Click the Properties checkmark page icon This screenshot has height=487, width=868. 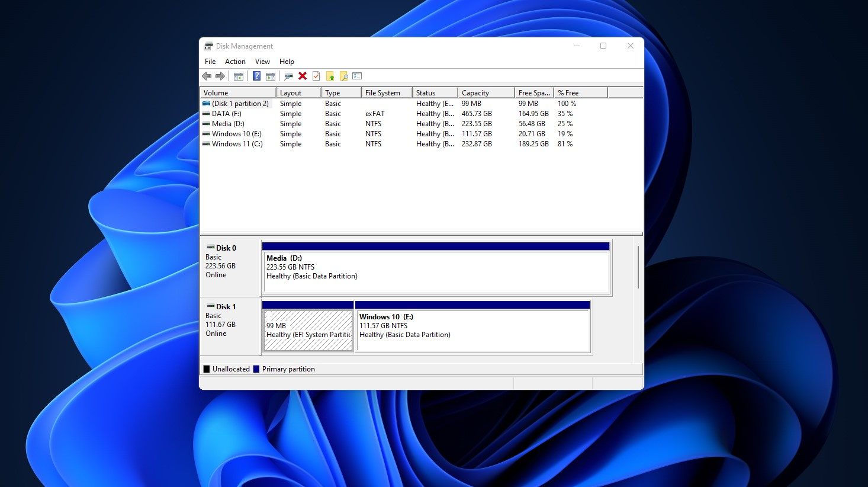pyautogui.click(x=316, y=76)
